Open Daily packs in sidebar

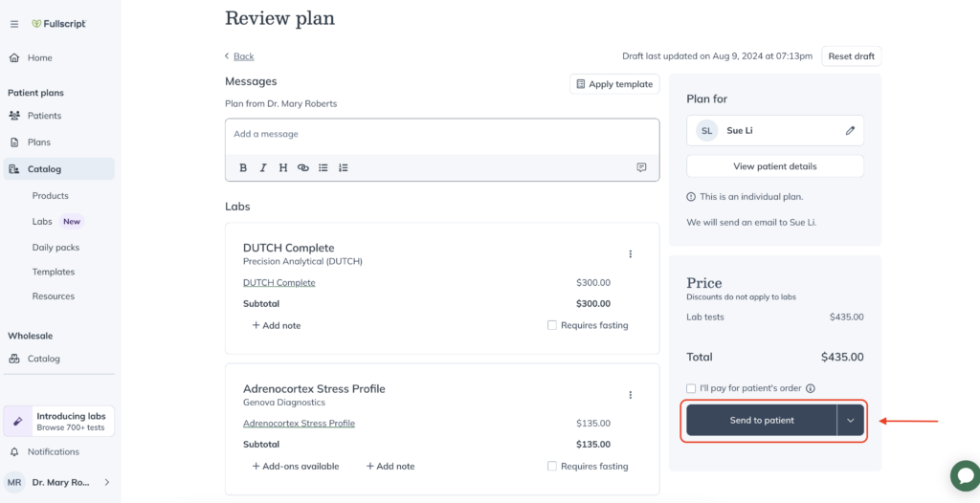click(x=56, y=248)
